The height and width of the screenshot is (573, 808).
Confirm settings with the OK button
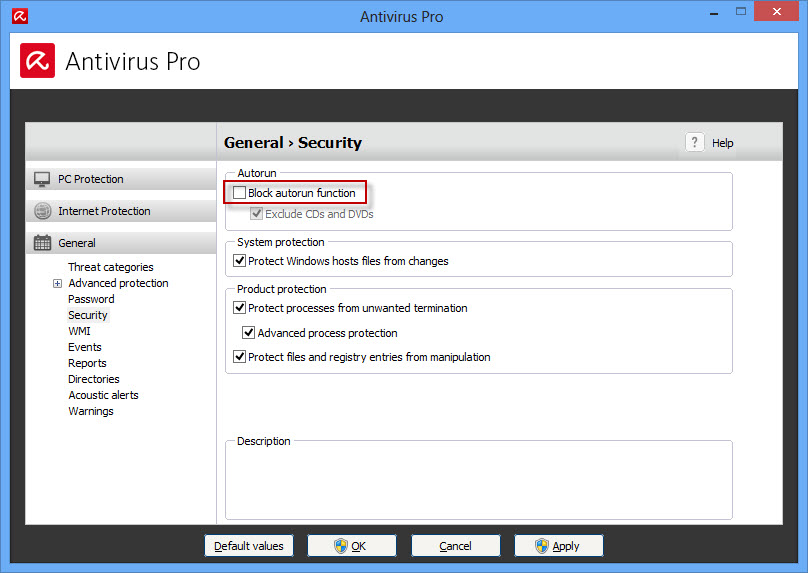pyautogui.click(x=352, y=546)
